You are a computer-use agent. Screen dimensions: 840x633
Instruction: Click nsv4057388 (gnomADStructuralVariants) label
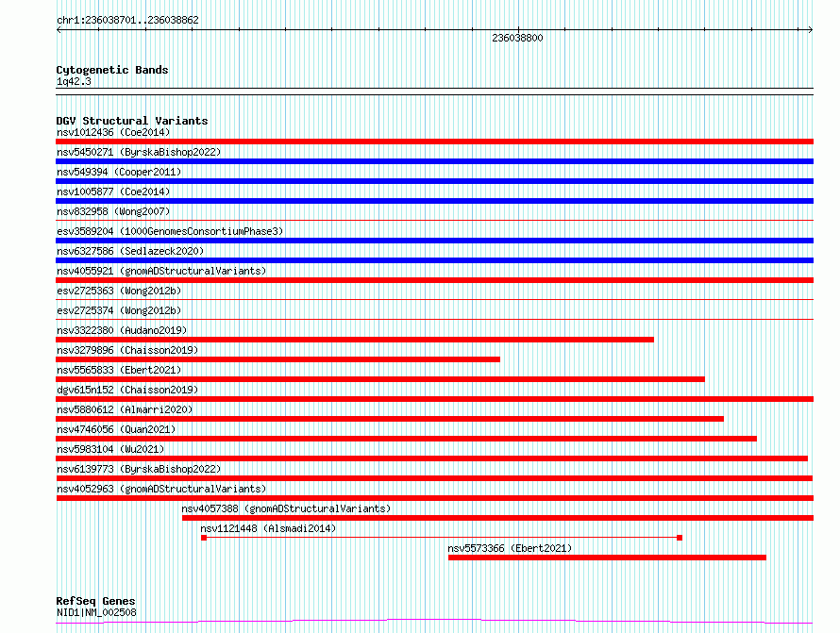coord(286,508)
